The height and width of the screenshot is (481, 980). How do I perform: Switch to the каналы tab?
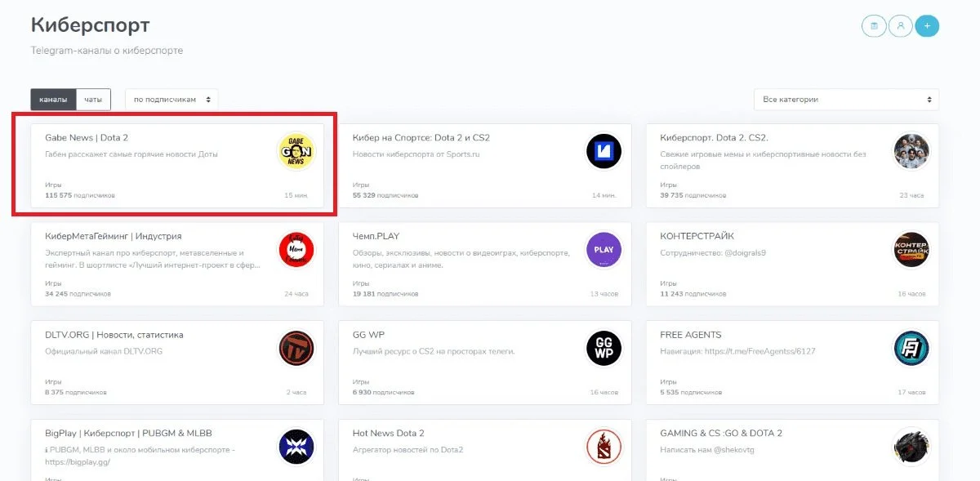pos(53,100)
